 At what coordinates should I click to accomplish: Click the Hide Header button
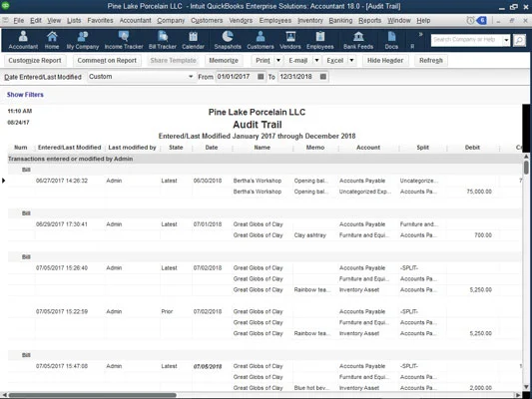coord(385,60)
